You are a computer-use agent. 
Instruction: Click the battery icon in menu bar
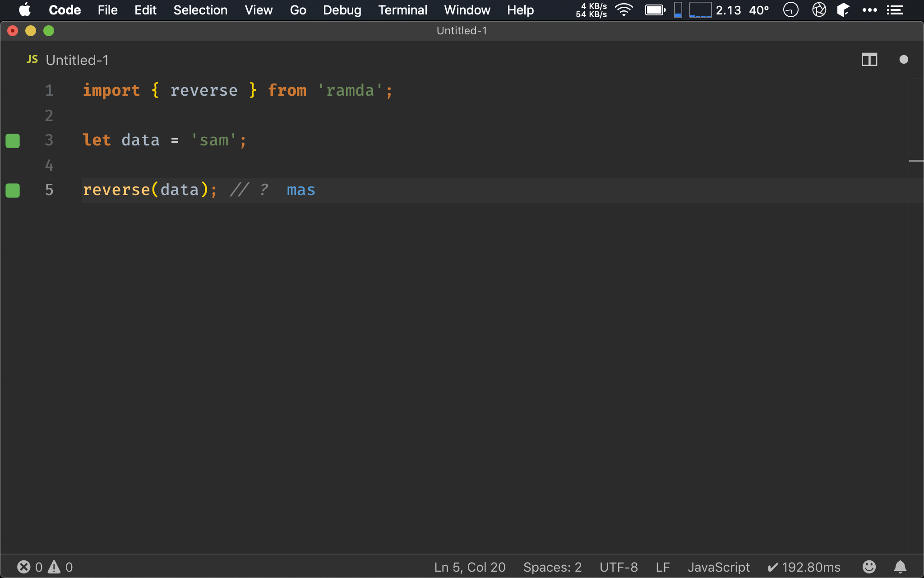(655, 10)
